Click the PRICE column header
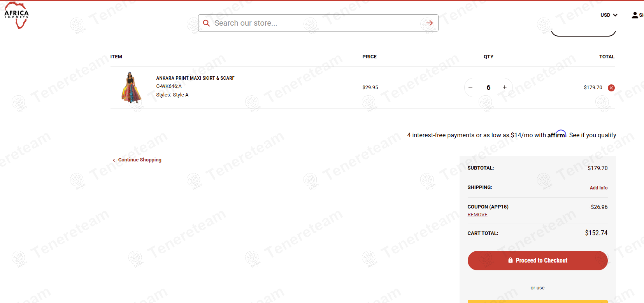Image resolution: width=644 pixels, height=303 pixels. (369, 57)
